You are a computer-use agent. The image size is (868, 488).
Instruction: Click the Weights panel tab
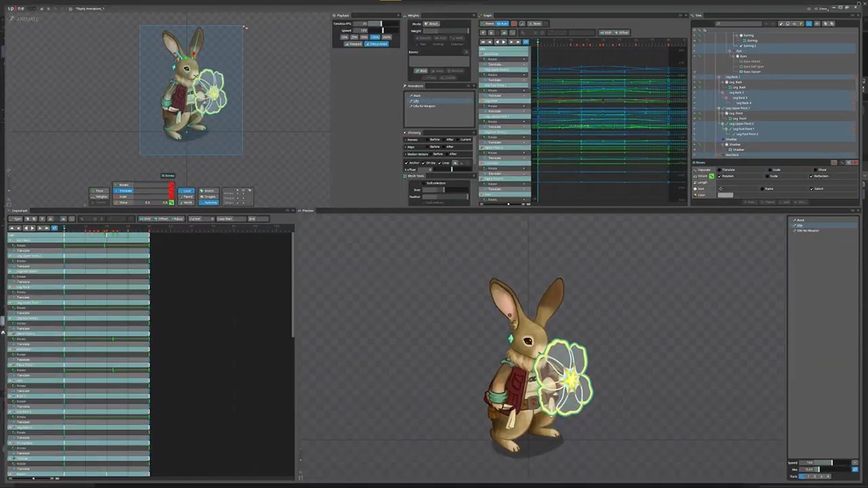(x=412, y=15)
